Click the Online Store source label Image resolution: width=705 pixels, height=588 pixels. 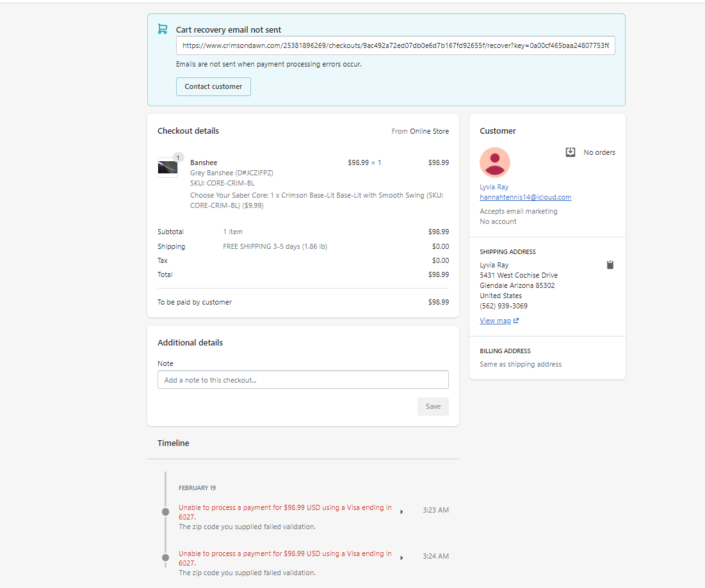[429, 131]
